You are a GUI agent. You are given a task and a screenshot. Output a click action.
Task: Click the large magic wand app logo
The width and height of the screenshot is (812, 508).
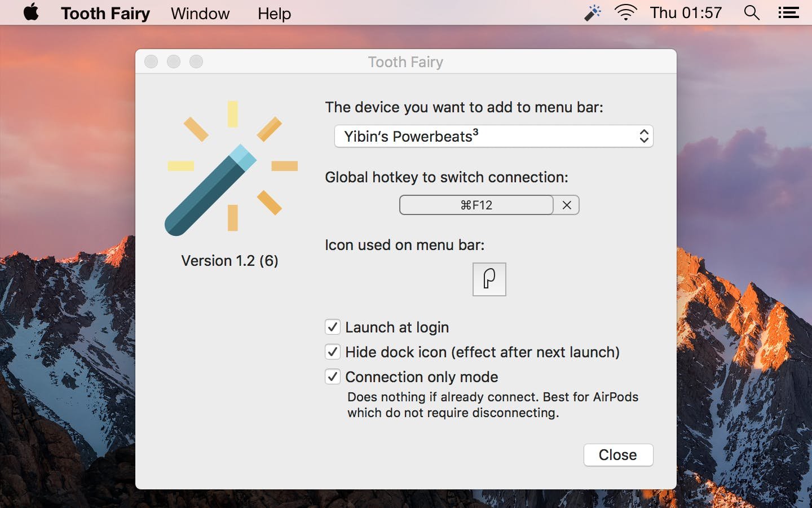click(x=232, y=168)
